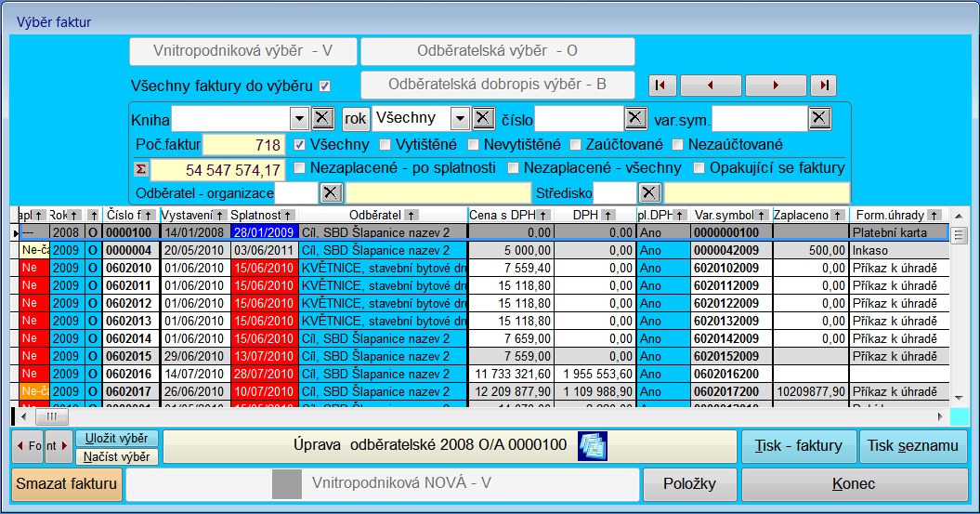Go to previous record arrow button

(x=711, y=86)
